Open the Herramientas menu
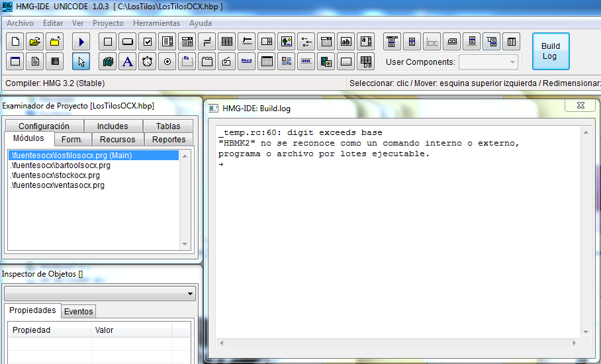 [x=156, y=23]
